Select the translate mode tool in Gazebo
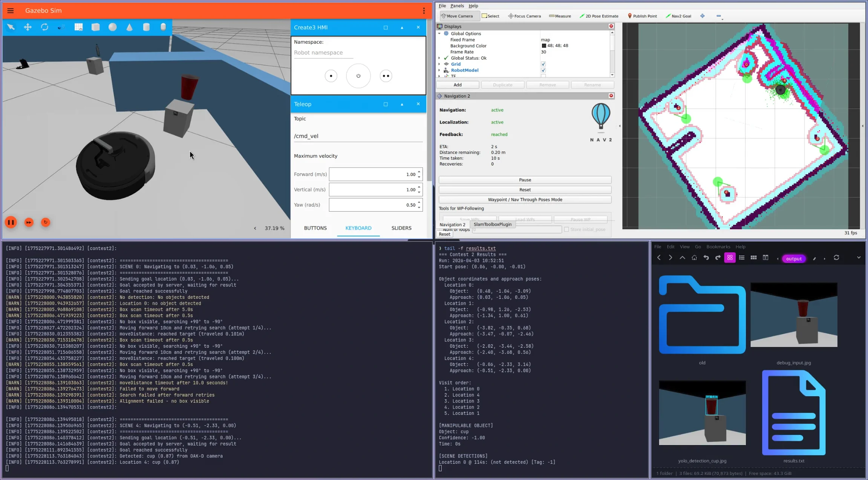This screenshot has height=480, width=868. point(28,27)
